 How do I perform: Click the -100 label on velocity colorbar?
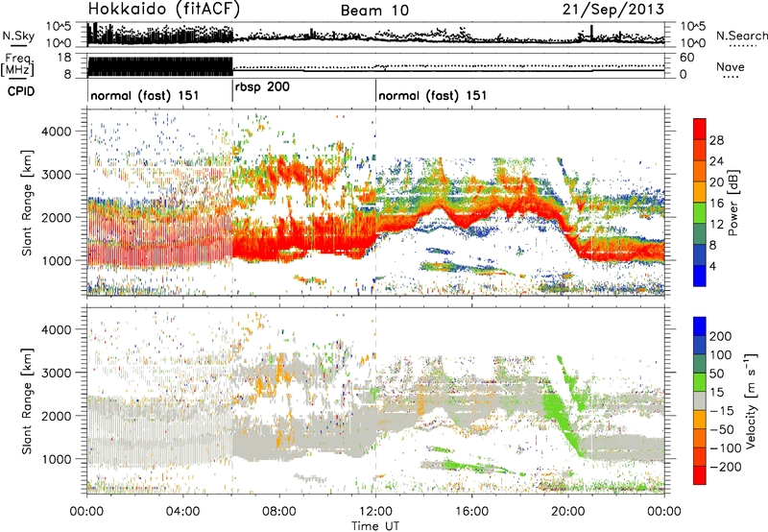coord(726,448)
